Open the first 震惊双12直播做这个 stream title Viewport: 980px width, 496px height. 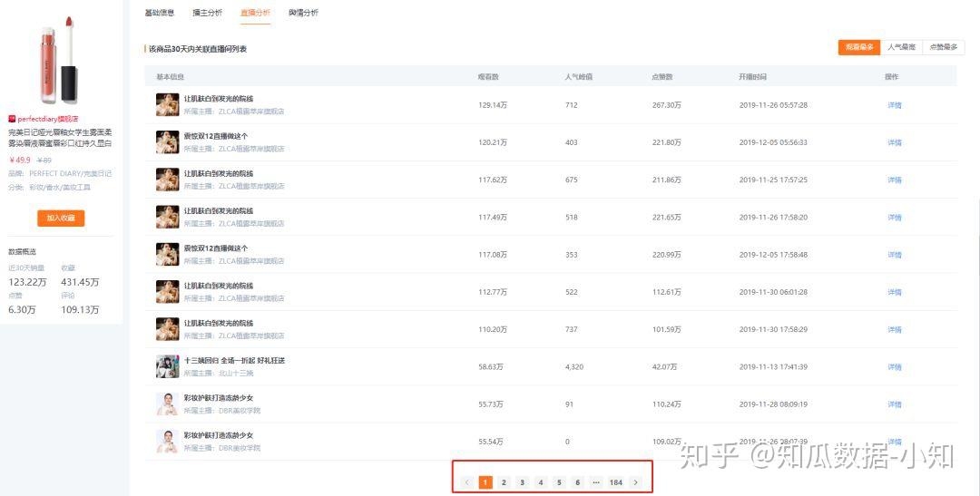point(216,136)
